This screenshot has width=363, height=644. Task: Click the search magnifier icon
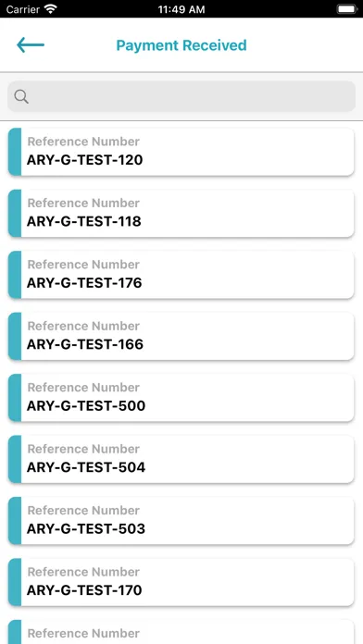tap(21, 96)
